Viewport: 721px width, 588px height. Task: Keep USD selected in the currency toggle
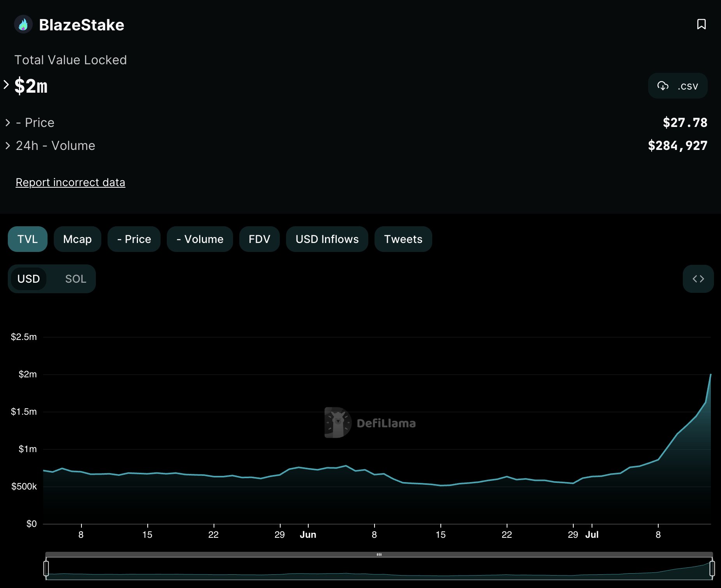point(28,278)
